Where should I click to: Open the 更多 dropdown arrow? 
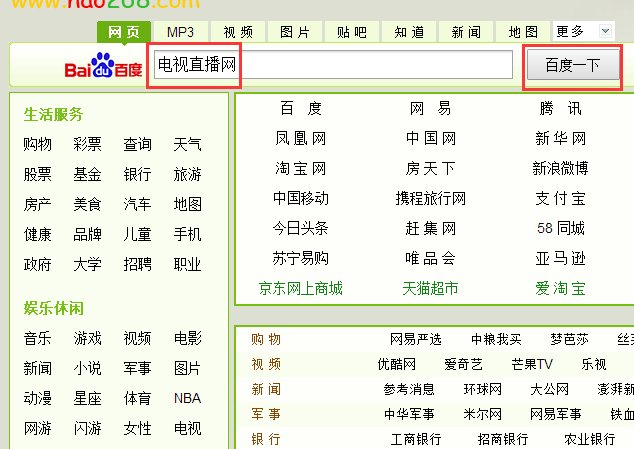[x=605, y=31]
